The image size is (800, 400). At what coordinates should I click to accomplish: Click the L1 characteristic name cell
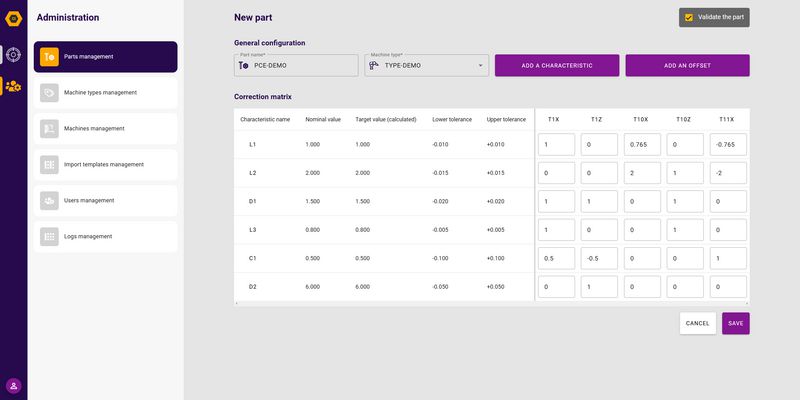(x=253, y=144)
